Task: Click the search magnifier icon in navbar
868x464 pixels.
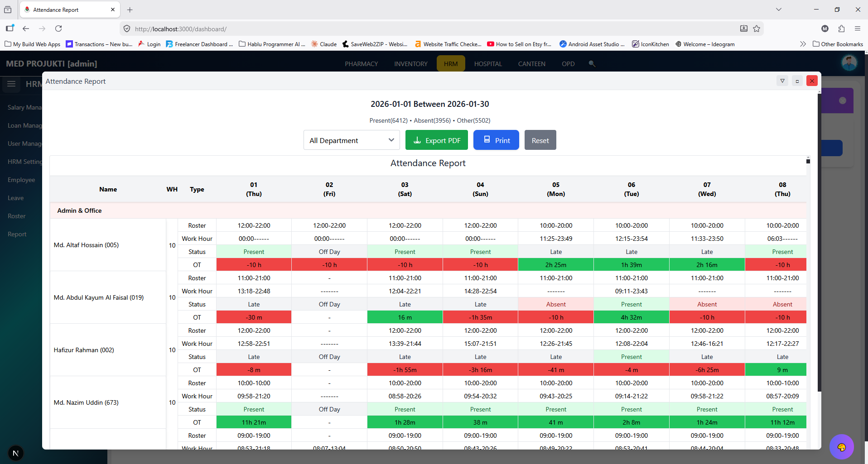Action: pos(592,64)
